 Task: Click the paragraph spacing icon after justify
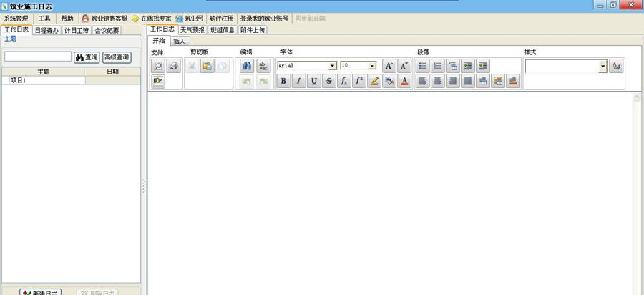click(482, 81)
